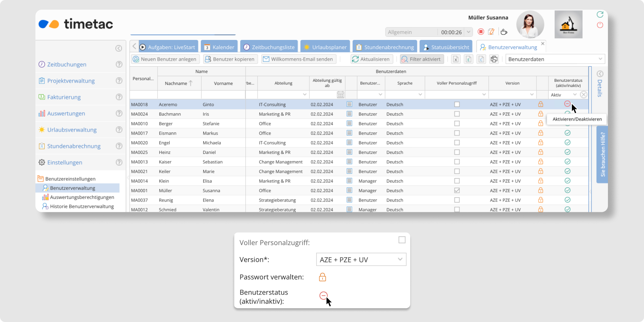The width and height of the screenshot is (644, 322).
Task: Tick the Voller Personalzugriff checkbox in detail panel
Action: click(x=402, y=240)
